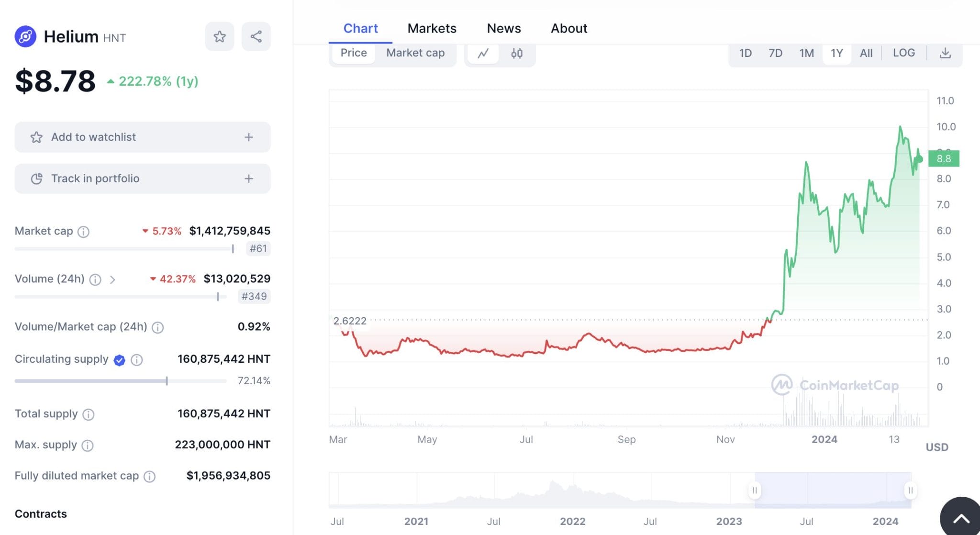Open the News tab
This screenshot has width=980, height=535.
click(503, 28)
